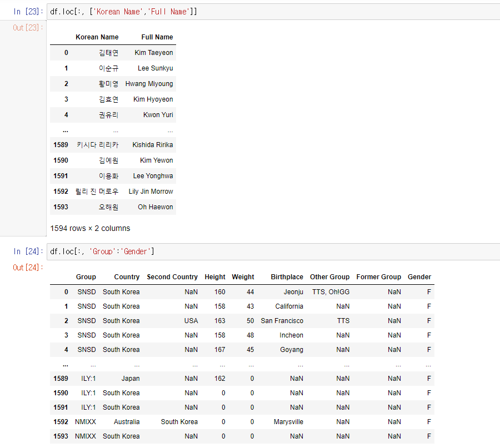
Task: Select the 'Kim Taeyeon' cell
Action: click(154, 53)
